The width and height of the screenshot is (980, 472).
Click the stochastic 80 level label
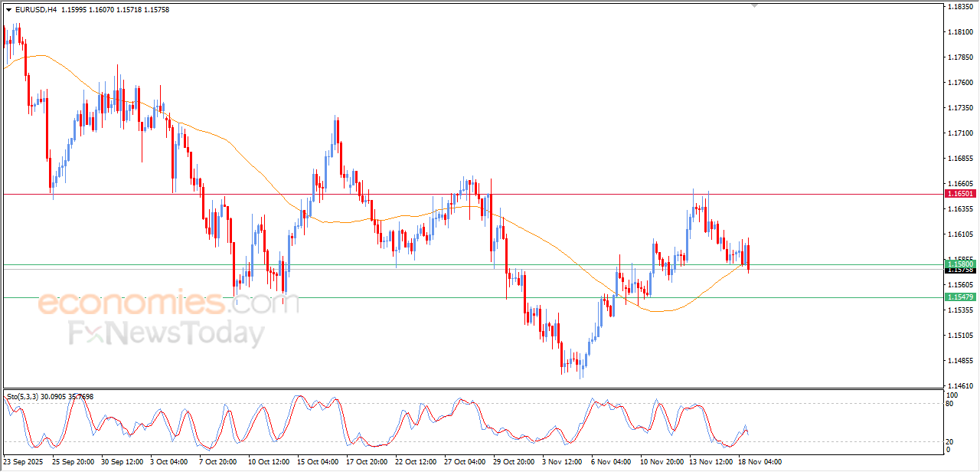(x=952, y=404)
